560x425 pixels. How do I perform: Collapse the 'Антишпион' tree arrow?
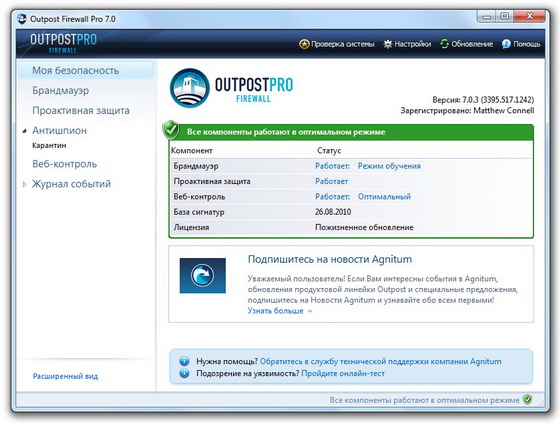pyautogui.click(x=24, y=131)
